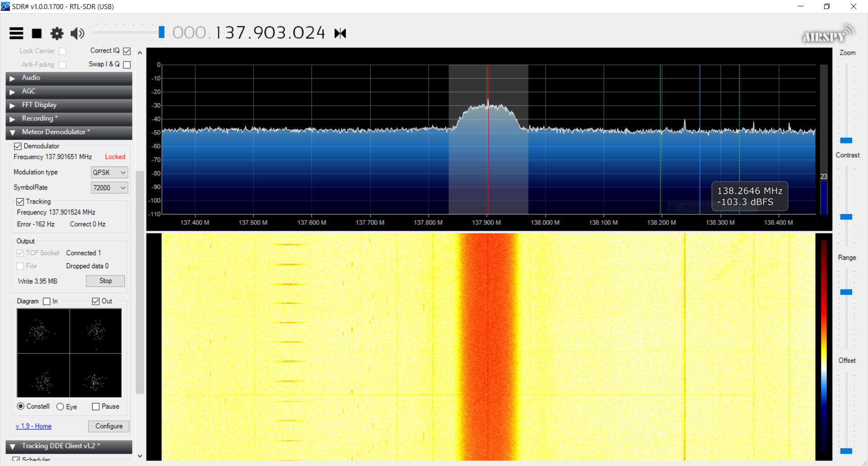
Task: Select the Eye diagram radio button
Action: 60,407
